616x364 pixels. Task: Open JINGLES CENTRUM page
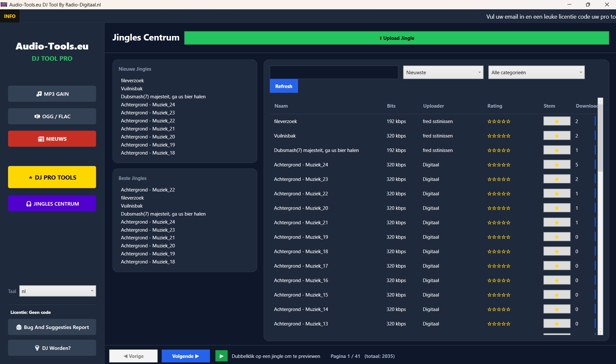point(52,203)
